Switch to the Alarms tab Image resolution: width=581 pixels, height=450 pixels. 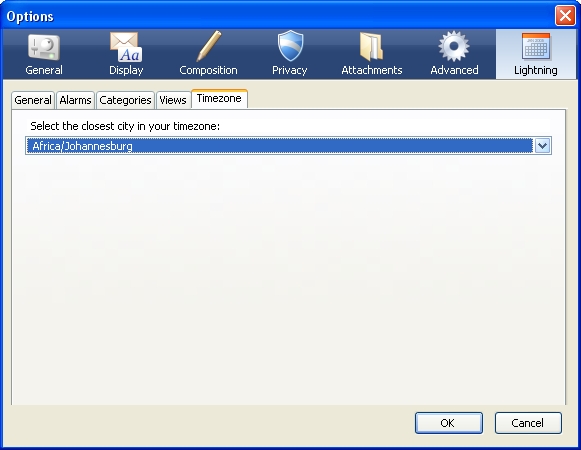[x=75, y=100]
